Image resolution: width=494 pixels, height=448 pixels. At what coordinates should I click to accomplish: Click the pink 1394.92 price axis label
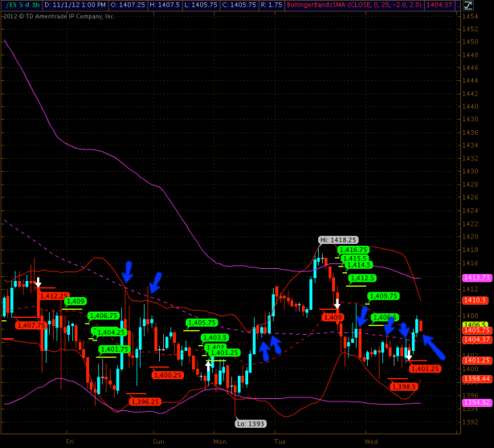click(476, 402)
